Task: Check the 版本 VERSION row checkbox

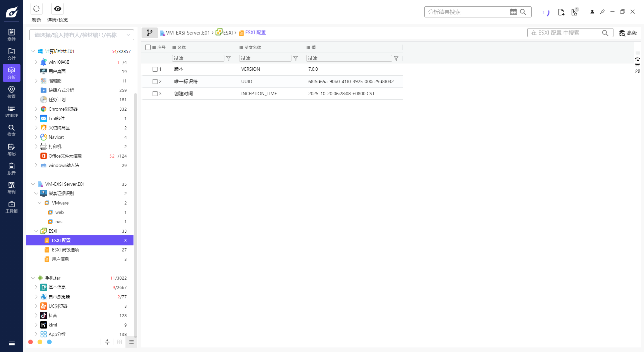Action: pos(155,69)
